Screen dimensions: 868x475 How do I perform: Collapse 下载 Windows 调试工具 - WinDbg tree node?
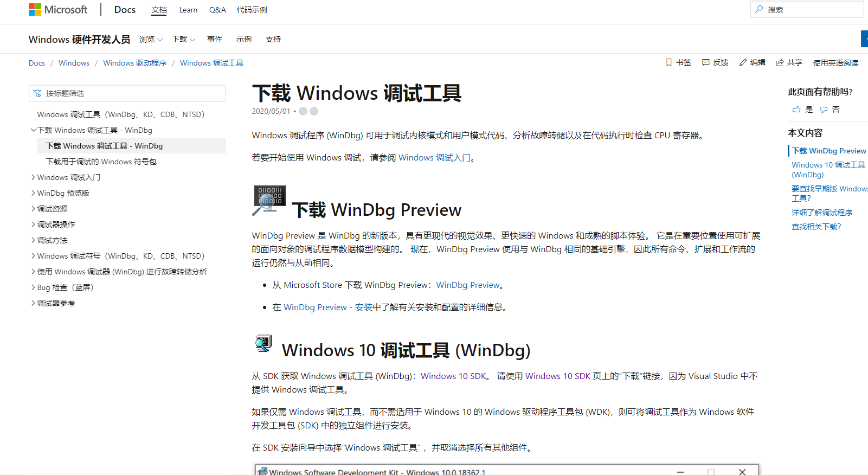click(x=34, y=130)
